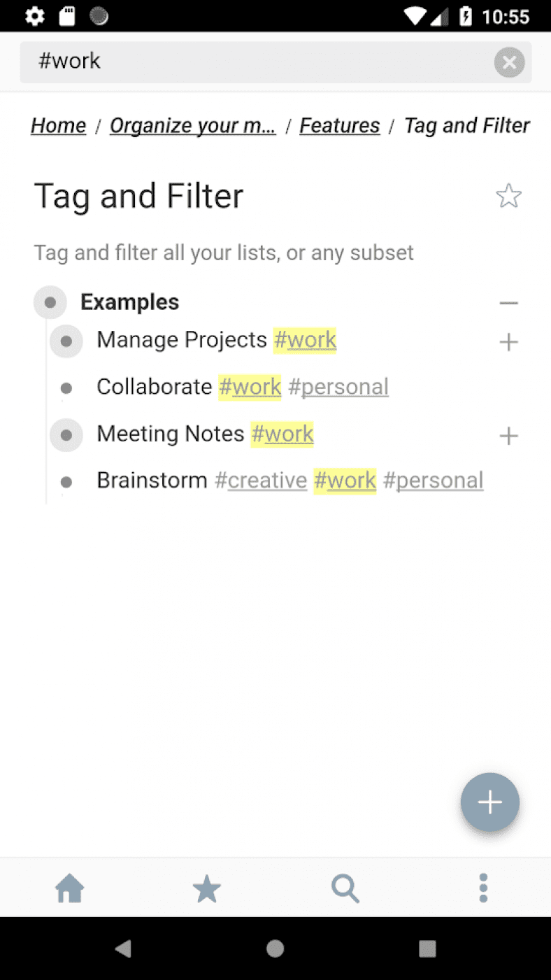Toggle the #personal tag on Brainstorm
This screenshot has width=551, height=980.
click(434, 481)
